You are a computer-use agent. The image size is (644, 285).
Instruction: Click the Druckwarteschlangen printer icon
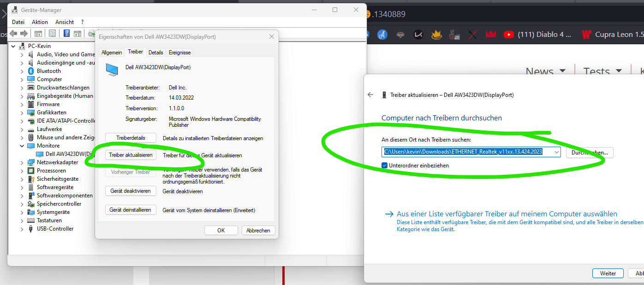31,88
